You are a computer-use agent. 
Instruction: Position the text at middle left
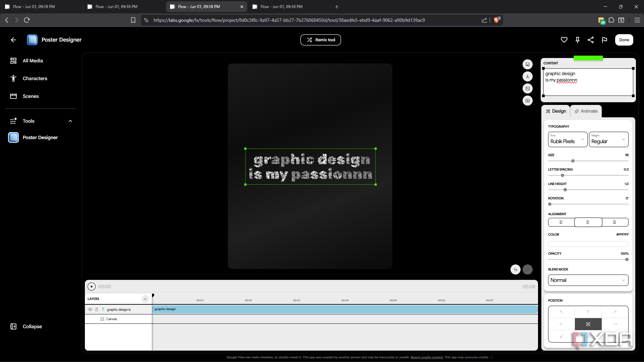[561, 324]
